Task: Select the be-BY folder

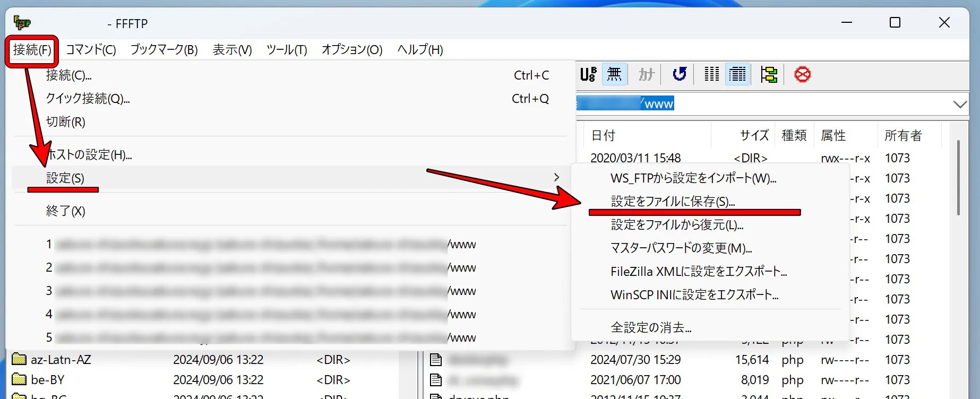Action: coord(47,380)
